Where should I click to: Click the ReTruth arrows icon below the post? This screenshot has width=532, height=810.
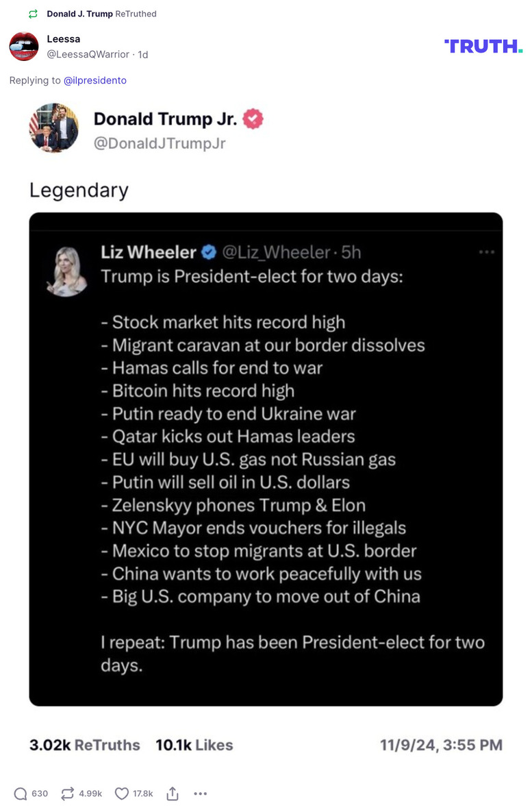pyautogui.click(x=66, y=793)
